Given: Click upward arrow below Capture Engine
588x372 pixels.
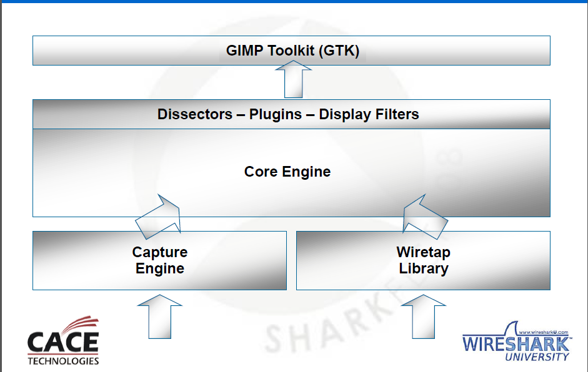Looking at the screenshot, I should coord(160,316).
